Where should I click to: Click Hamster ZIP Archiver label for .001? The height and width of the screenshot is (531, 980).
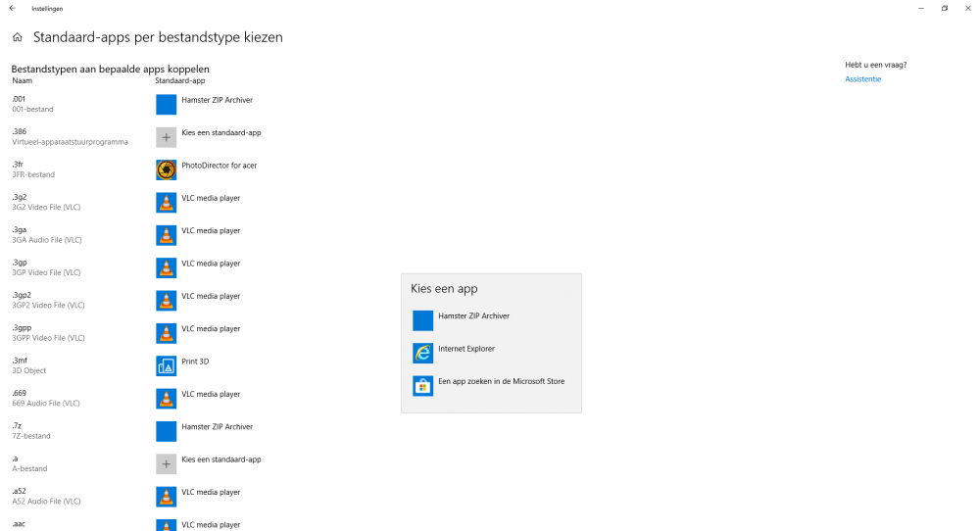click(217, 100)
